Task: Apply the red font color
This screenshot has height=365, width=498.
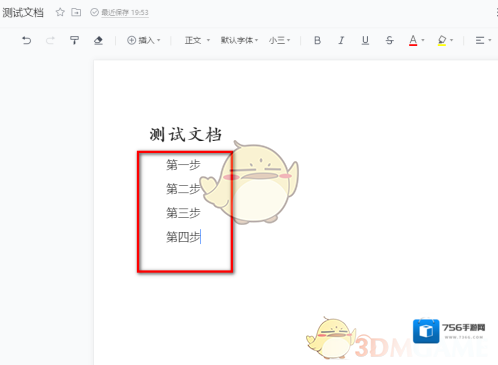Action: 413,40
